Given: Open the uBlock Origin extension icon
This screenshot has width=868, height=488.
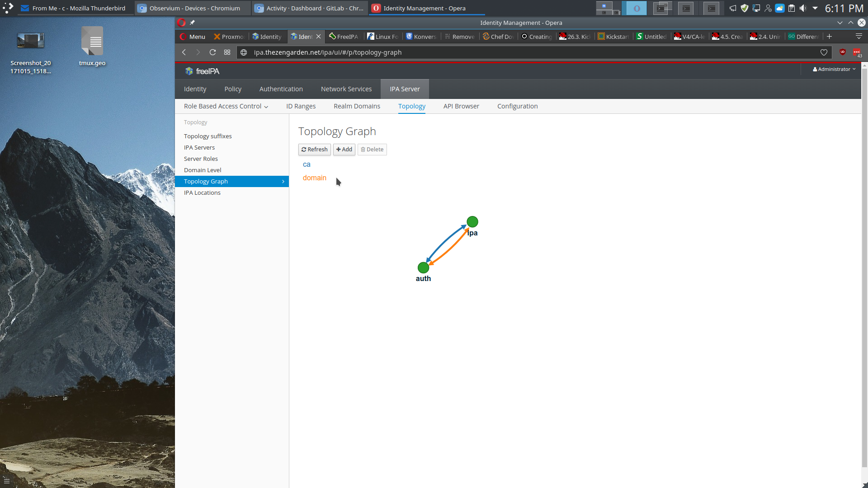Looking at the screenshot, I should (x=843, y=52).
